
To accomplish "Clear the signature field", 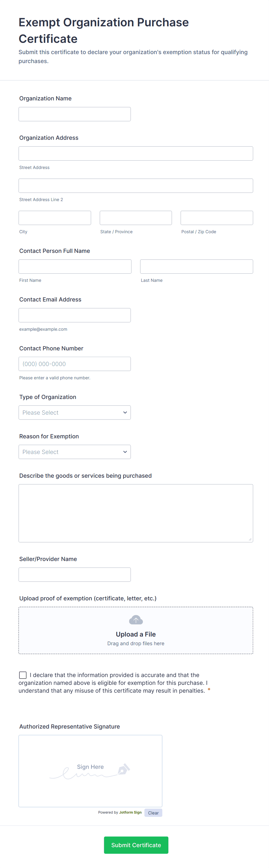I will [x=153, y=813].
